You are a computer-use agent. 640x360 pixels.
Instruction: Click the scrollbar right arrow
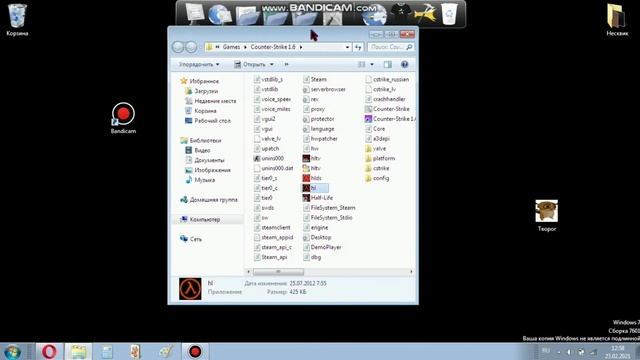(x=411, y=271)
